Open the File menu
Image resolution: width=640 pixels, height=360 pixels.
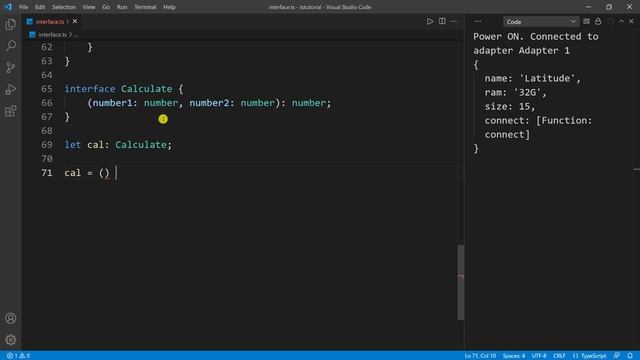[24, 7]
